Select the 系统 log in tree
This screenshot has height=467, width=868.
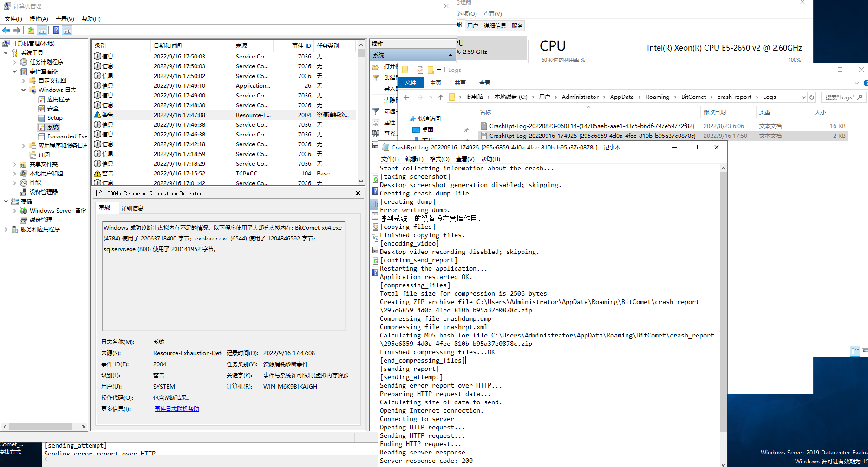53,127
